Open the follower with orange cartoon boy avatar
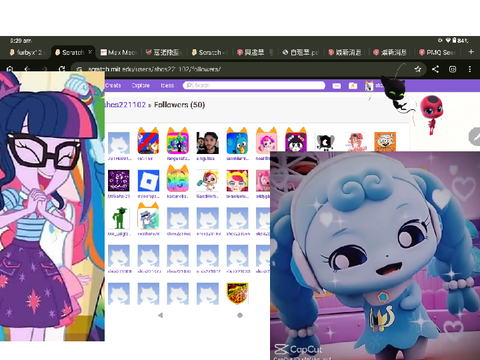The height and width of the screenshot is (360, 480). [385, 142]
